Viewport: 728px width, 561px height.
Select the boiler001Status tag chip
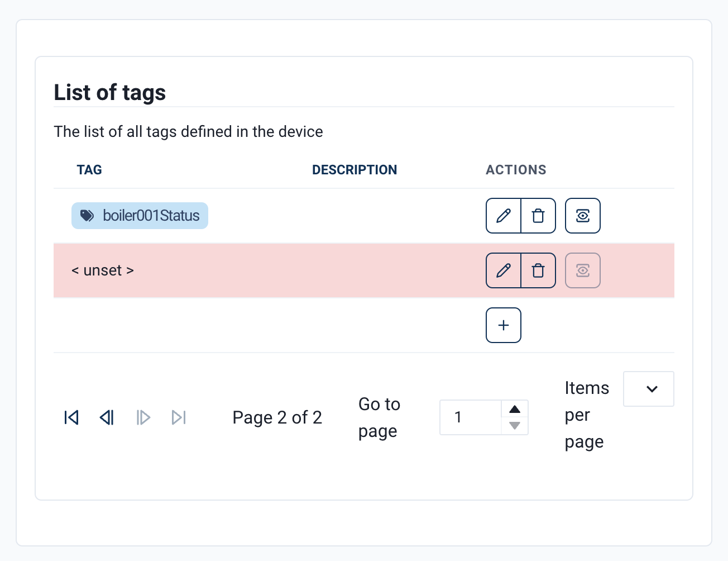[x=140, y=216]
